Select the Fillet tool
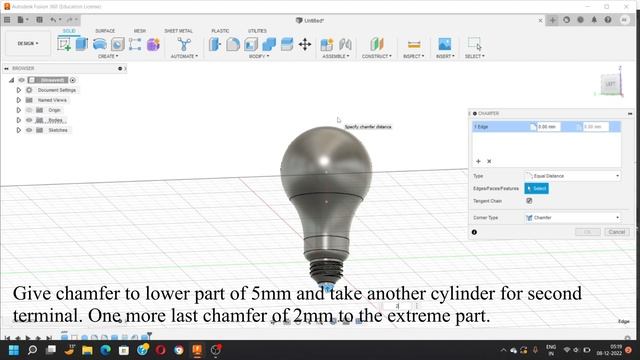 click(x=233, y=44)
